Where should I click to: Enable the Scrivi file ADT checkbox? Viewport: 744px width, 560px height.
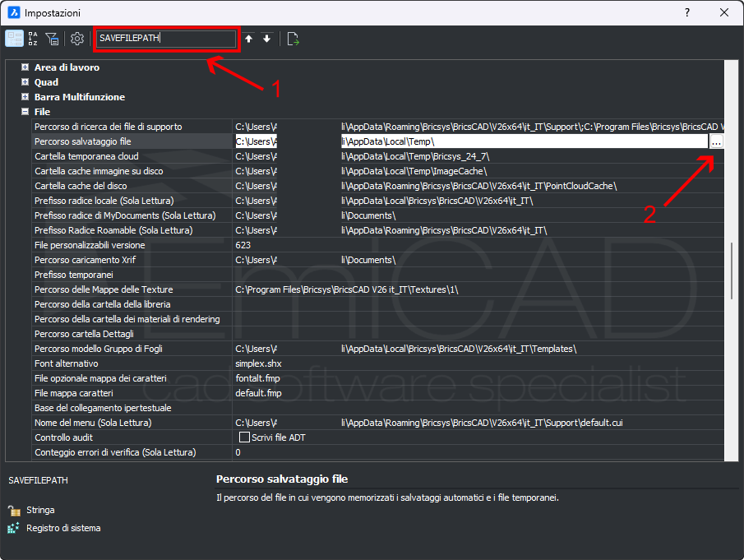click(244, 437)
